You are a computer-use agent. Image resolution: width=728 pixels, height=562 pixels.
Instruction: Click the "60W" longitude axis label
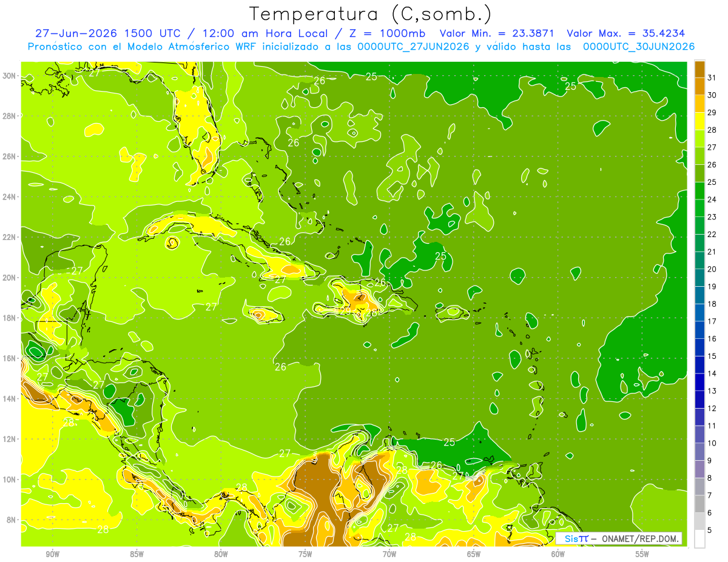[x=558, y=554]
